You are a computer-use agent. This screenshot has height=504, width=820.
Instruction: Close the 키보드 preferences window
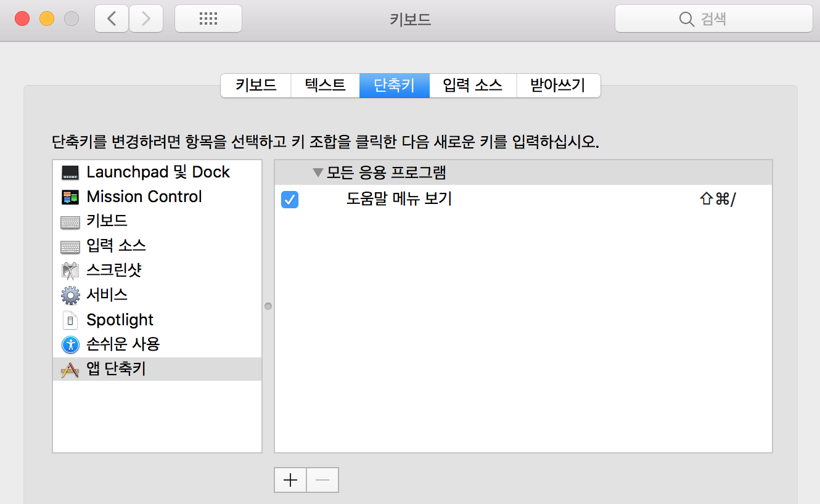click(x=22, y=18)
